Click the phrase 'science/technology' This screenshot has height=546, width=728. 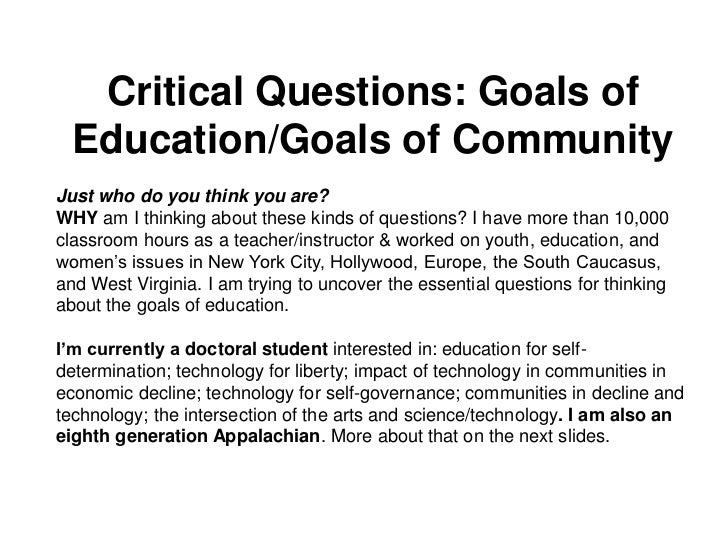[x=480, y=415]
